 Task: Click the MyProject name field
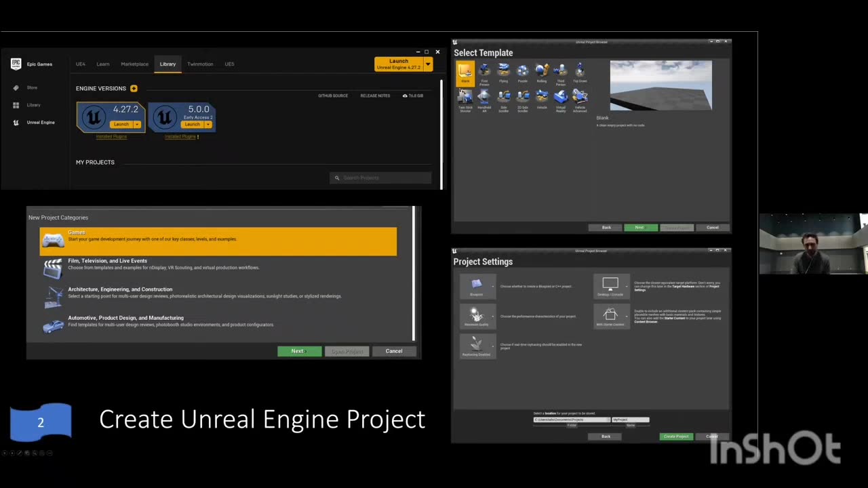point(631,420)
